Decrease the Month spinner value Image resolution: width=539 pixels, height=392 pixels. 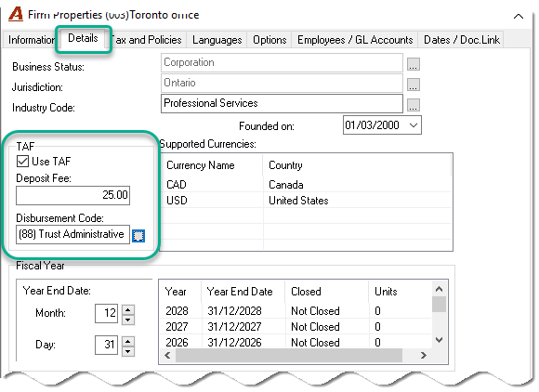tap(128, 320)
